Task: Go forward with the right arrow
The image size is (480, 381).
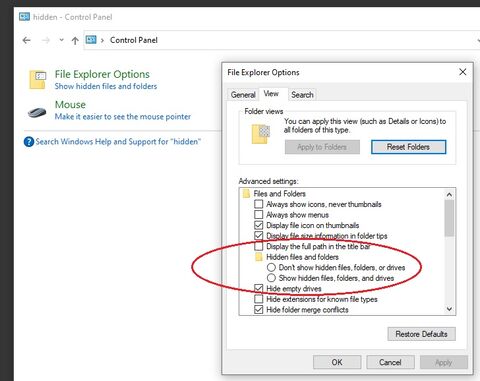Action: point(46,40)
